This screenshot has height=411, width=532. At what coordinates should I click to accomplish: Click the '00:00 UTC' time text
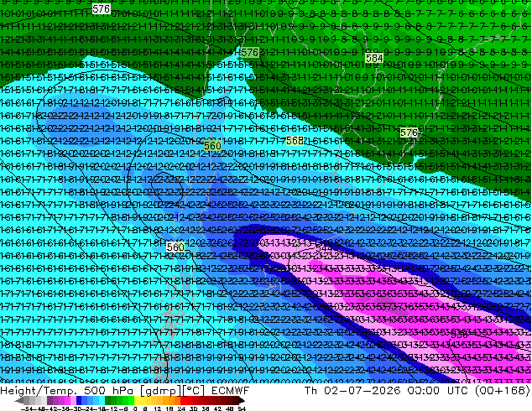point(438,391)
